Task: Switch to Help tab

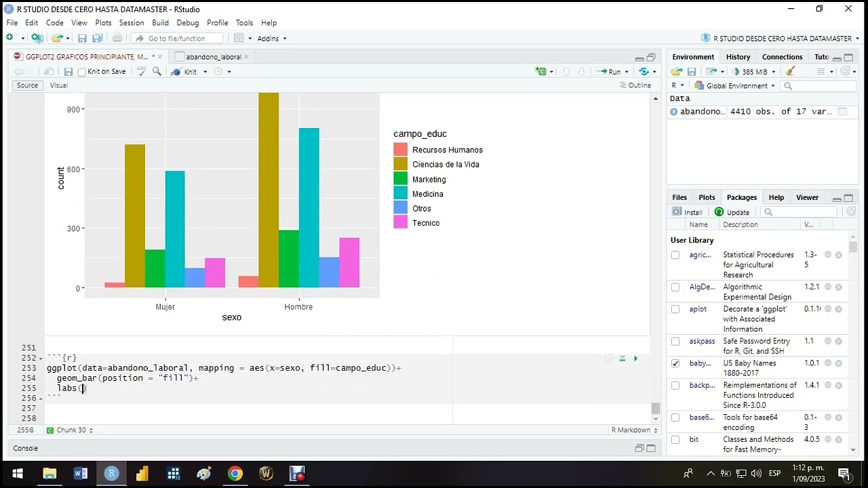Action: tap(776, 197)
